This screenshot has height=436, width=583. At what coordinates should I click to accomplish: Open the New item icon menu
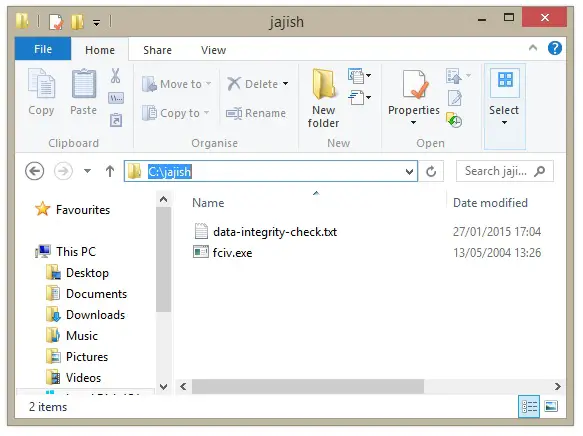click(x=359, y=76)
